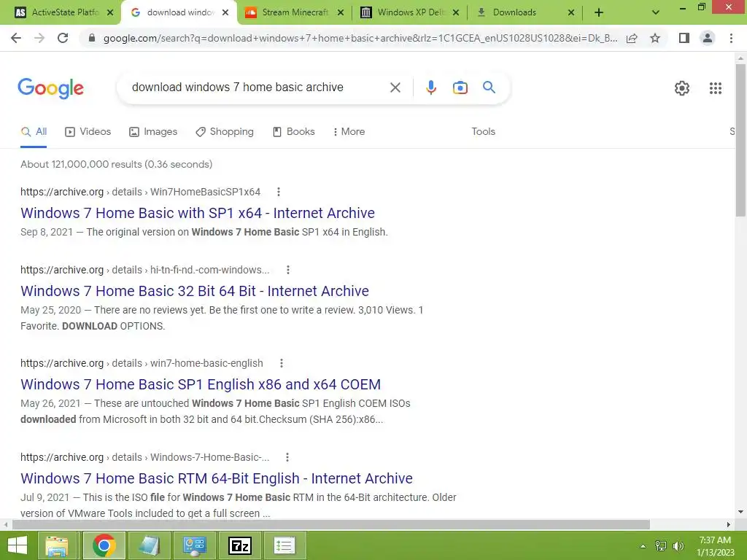
Task: Open Windows 7 Home Basic 32 Bit 64 Bit link
Action: (195, 291)
